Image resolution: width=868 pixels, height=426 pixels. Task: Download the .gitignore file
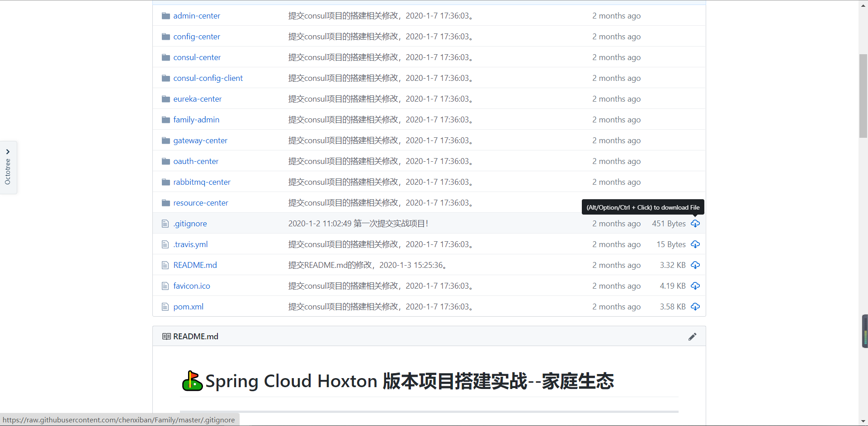(x=695, y=224)
